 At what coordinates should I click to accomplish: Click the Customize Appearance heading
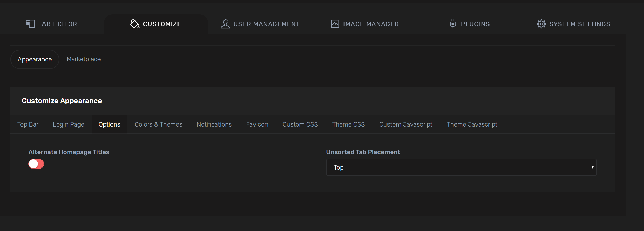tap(62, 101)
